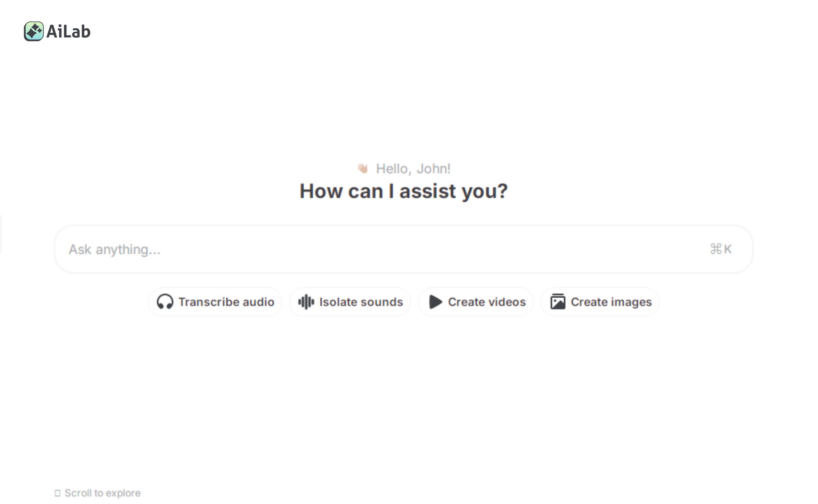Image resolution: width=818 pixels, height=504 pixels.
Task: Click the picture icon next to Create images
Action: tap(558, 301)
